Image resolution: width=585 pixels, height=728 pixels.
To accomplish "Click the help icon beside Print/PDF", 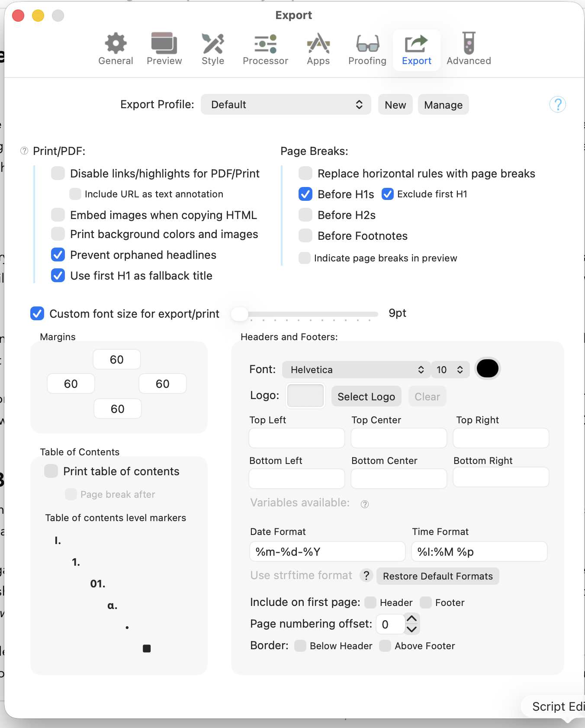I will coord(24,151).
